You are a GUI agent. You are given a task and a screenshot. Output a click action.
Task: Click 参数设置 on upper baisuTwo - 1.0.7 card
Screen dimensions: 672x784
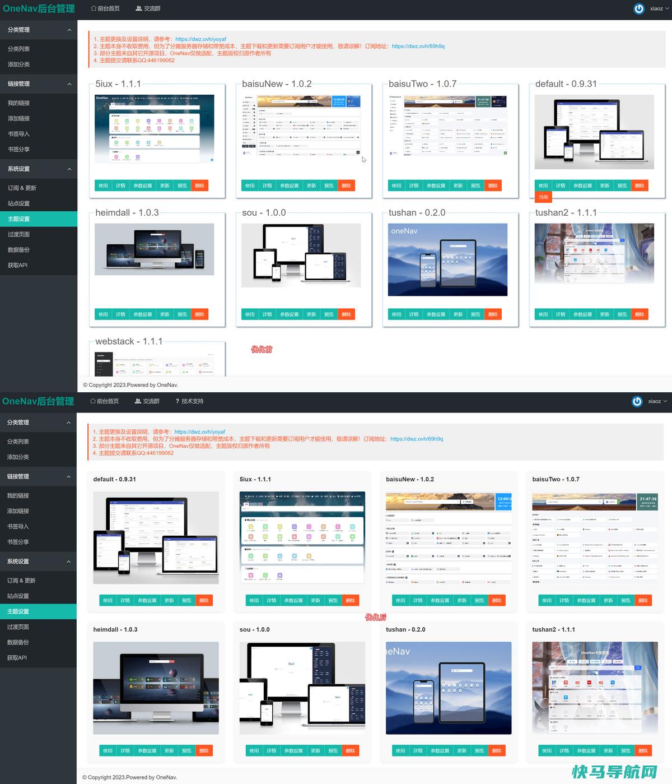coord(436,185)
